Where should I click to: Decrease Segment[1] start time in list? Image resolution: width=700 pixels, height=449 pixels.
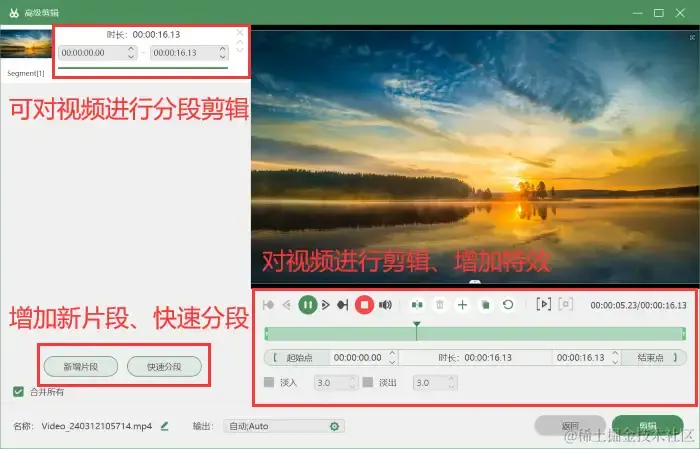[x=131, y=56]
